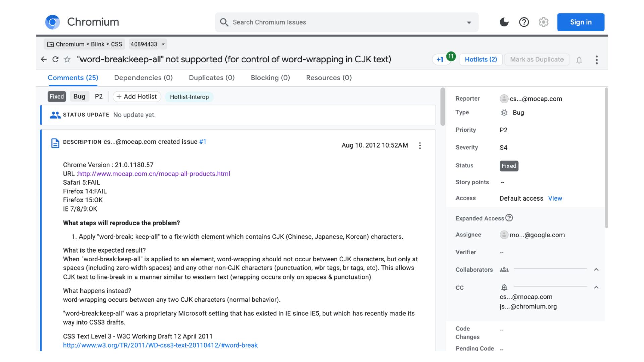The height and width of the screenshot is (362, 644).
Task: Click the Fixed status badge in sidebar
Action: click(509, 166)
